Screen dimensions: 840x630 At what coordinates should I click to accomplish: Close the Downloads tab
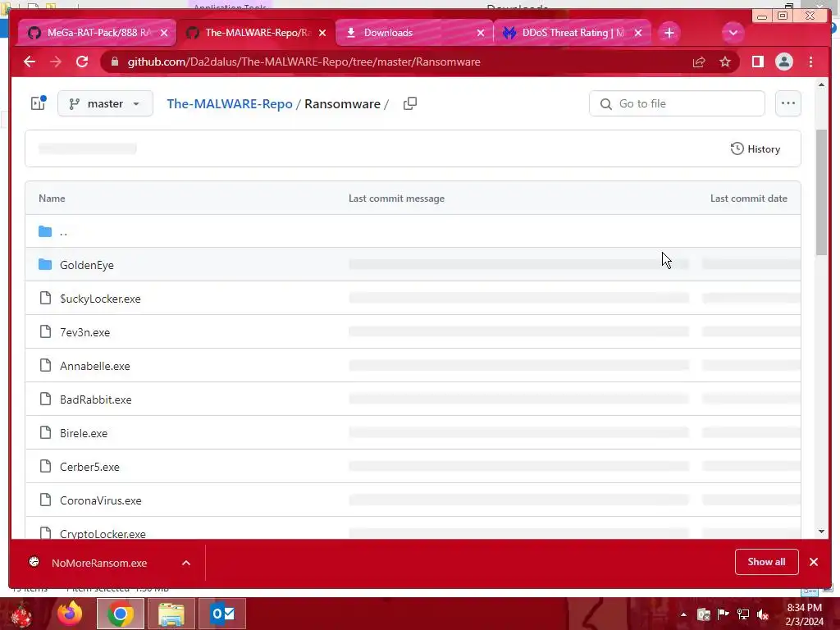pos(481,33)
